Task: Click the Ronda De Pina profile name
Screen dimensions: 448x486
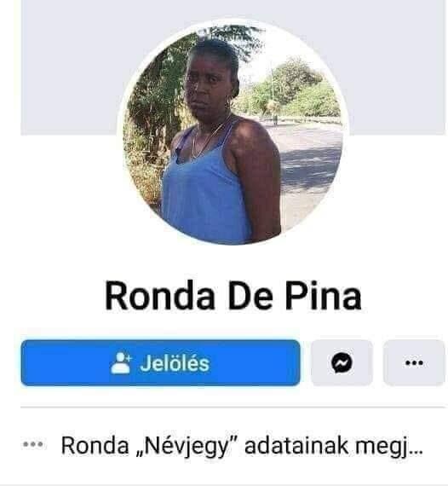Action: coord(233,295)
